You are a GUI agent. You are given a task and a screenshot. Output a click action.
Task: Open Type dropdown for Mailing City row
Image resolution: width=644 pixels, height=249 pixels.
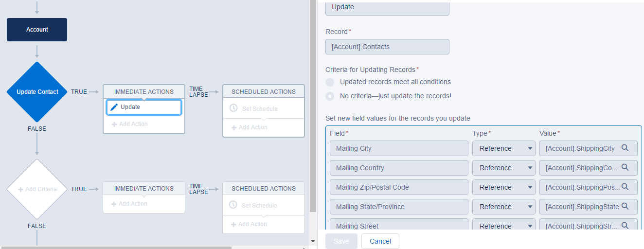(x=503, y=148)
